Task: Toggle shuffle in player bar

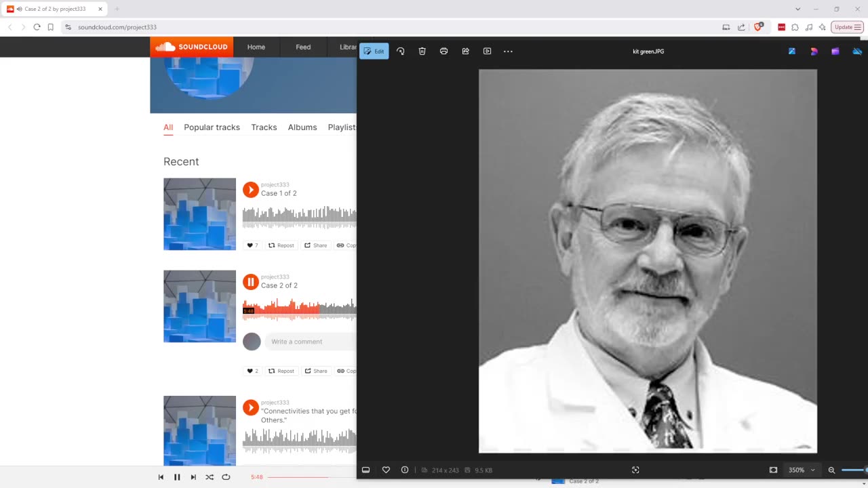Action: (x=210, y=477)
